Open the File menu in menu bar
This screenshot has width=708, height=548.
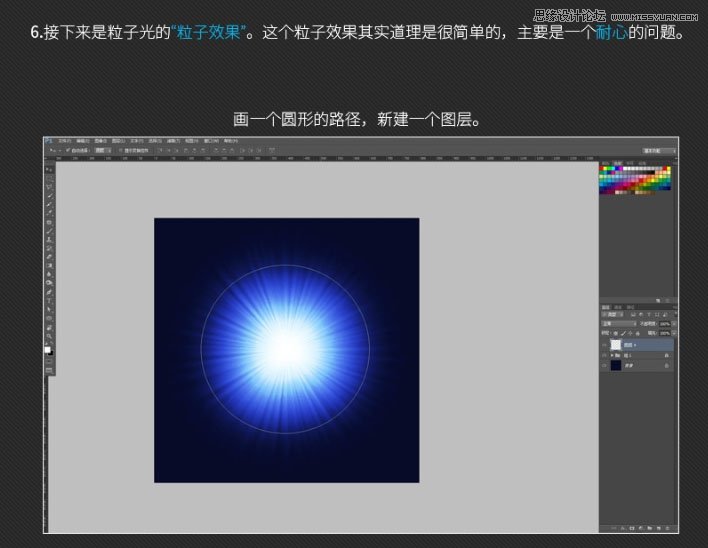(64, 141)
